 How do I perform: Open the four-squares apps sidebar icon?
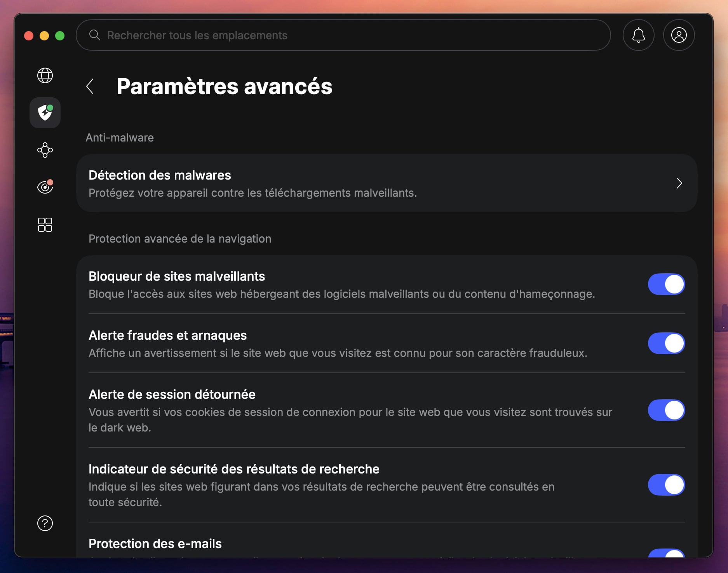tap(45, 225)
